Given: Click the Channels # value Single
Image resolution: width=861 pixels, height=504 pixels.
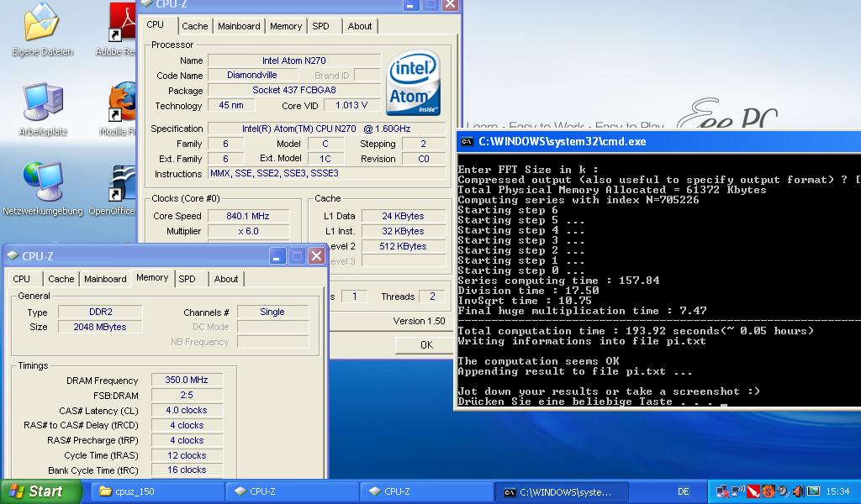Looking at the screenshot, I should point(272,312).
